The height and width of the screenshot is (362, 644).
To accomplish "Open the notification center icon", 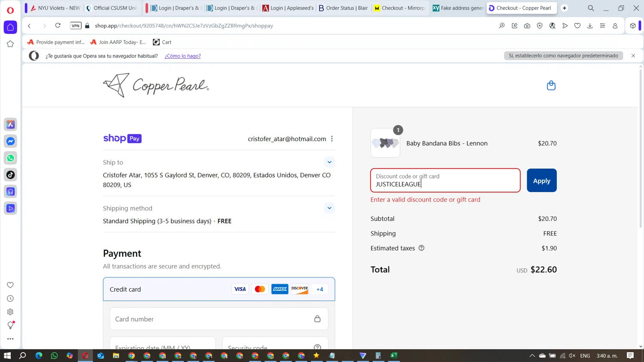I will 630,356.
